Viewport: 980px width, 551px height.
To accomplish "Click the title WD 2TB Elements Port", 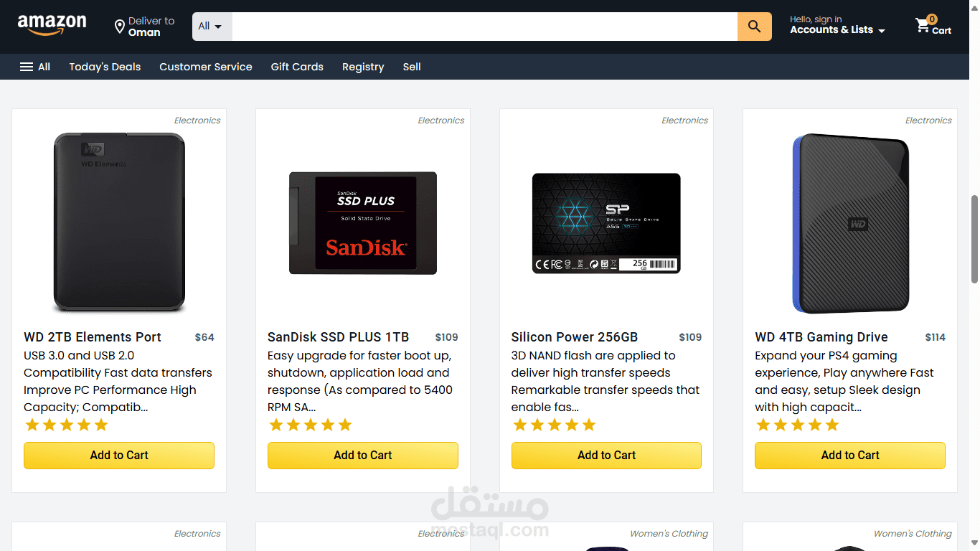I will [93, 337].
